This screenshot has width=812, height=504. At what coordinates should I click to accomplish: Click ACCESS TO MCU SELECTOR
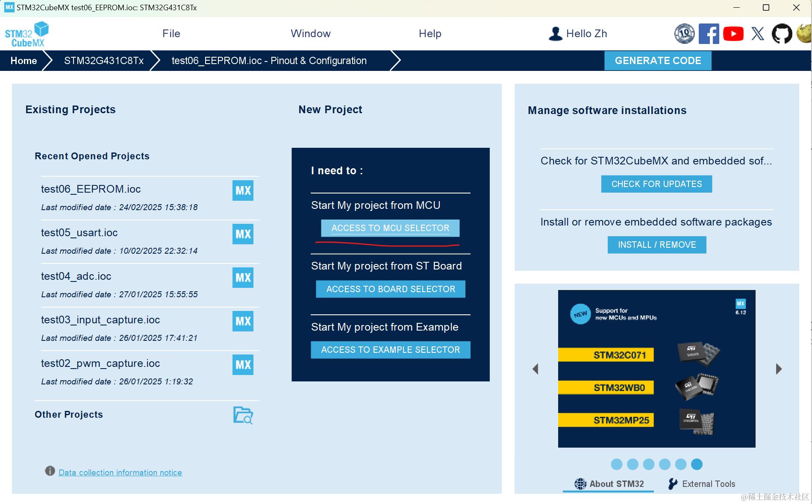(390, 228)
